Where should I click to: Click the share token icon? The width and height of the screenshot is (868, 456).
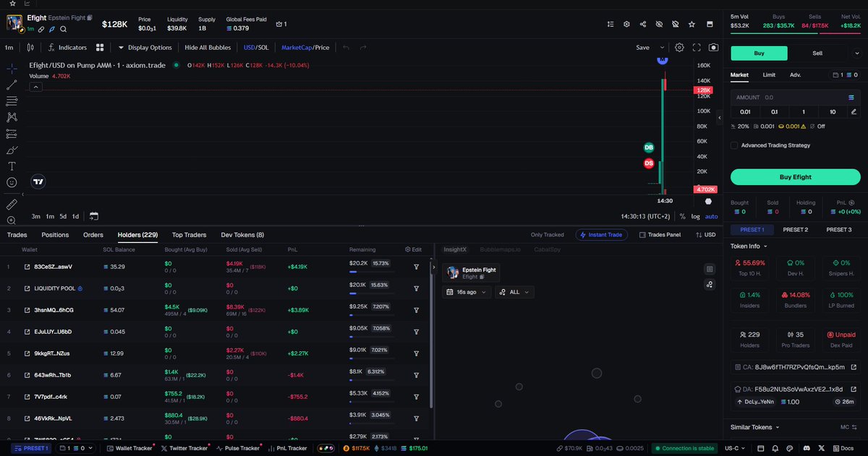point(643,24)
